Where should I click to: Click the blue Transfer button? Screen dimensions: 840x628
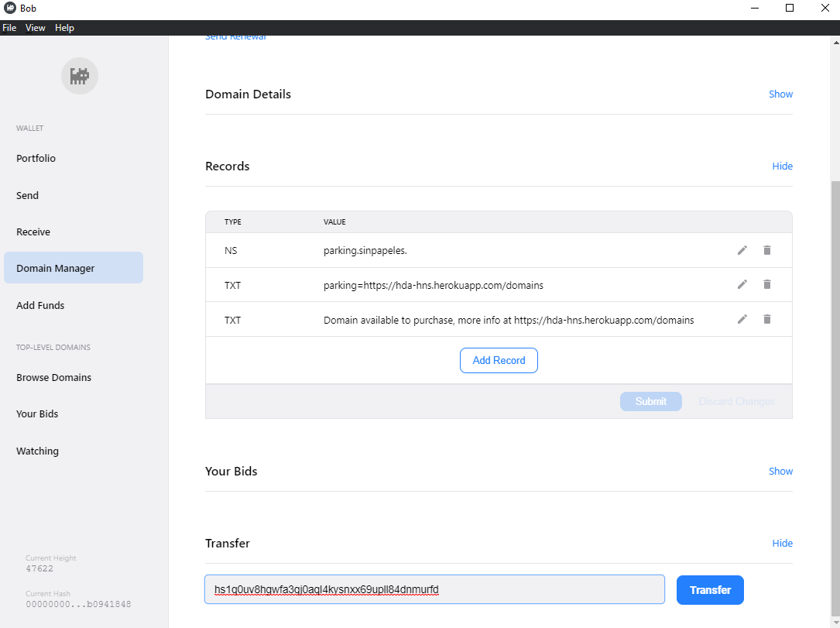[x=709, y=590]
